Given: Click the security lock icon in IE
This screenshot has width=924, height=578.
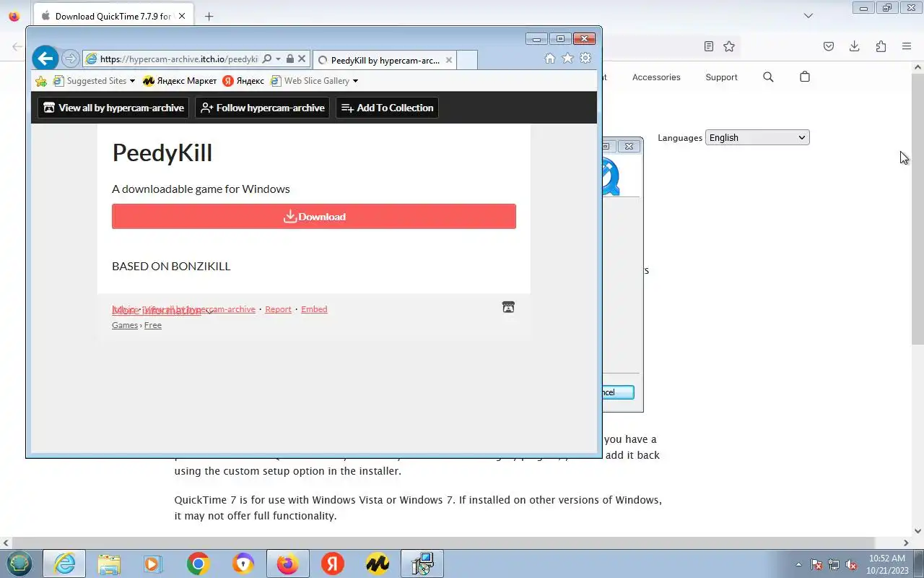Looking at the screenshot, I should pyautogui.click(x=289, y=59).
